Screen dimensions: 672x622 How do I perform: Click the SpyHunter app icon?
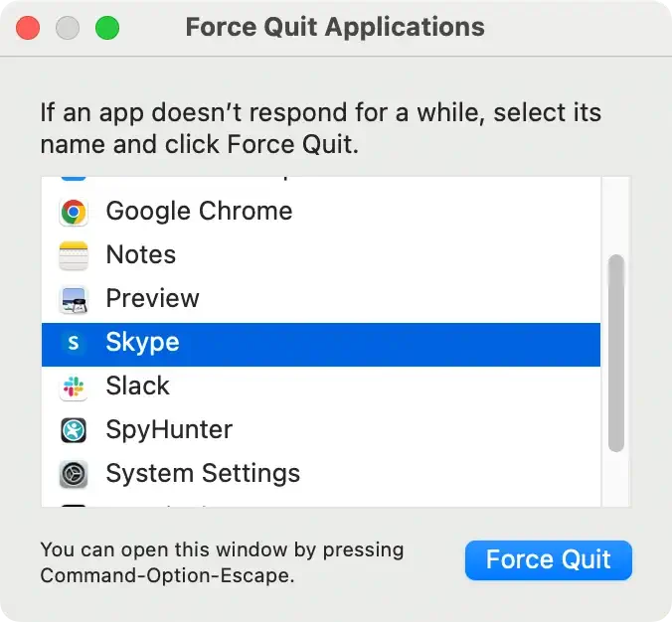pos(74,430)
